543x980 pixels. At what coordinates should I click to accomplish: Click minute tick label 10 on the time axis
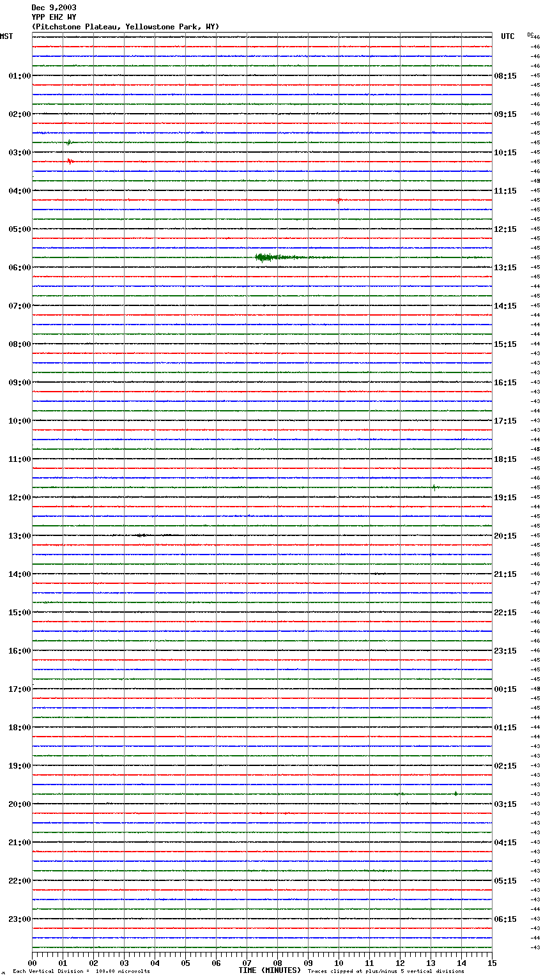pos(339,963)
